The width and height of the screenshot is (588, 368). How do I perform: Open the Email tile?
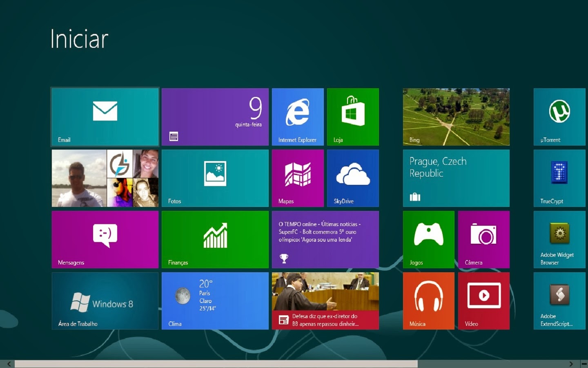coord(105,117)
